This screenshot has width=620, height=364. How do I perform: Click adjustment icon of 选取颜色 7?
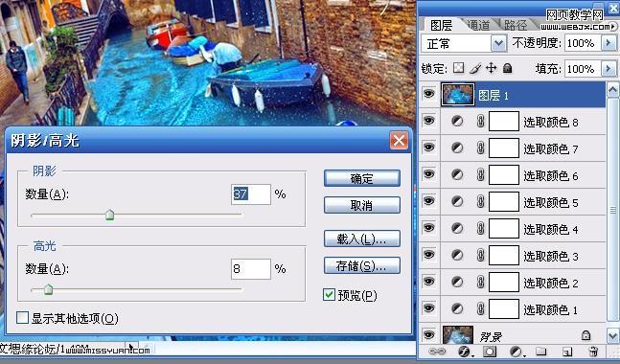tap(457, 148)
